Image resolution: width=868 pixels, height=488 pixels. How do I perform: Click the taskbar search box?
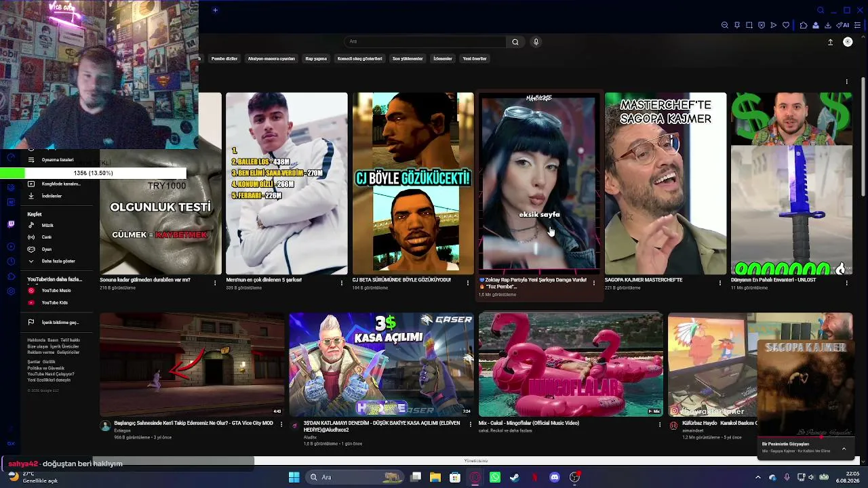(x=354, y=477)
